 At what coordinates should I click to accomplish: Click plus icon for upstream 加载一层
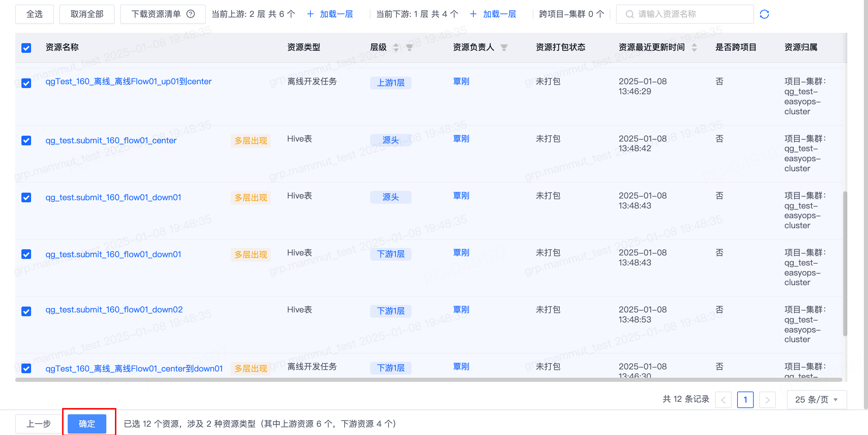tap(310, 14)
